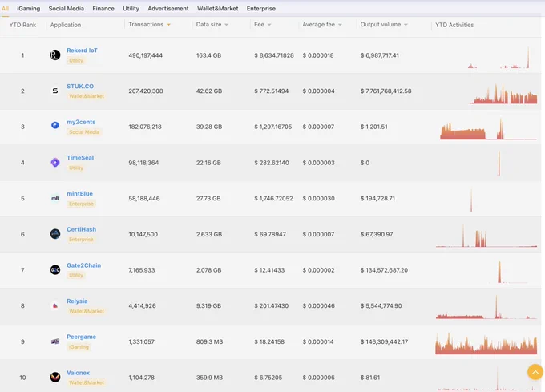Sort by Output volume column arrow

point(406,25)
